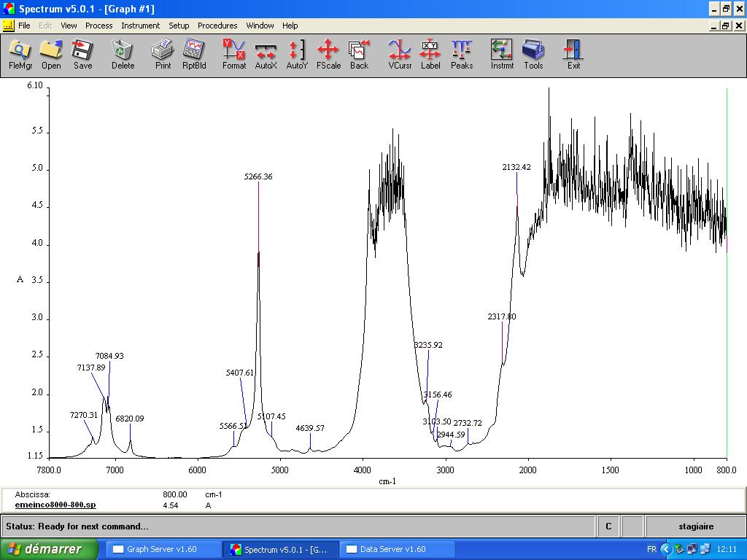Enable the VCursr vertical cursor
The width and height of the screenshot is (747, 560).
click(x=400, y=55)
